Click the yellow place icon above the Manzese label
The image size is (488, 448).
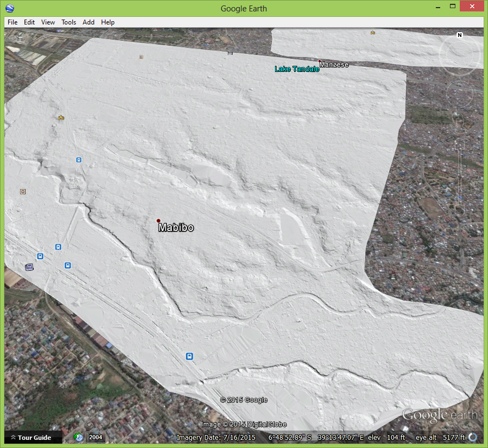(373, 33)
